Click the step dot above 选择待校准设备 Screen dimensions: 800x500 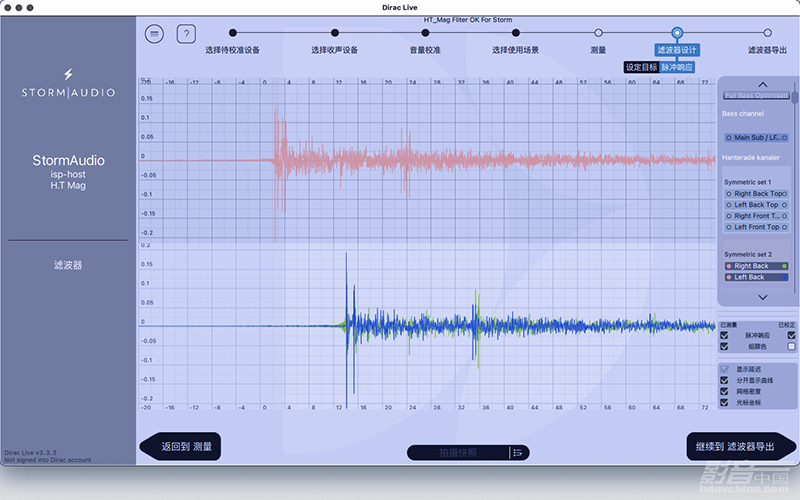pos(233,33)
